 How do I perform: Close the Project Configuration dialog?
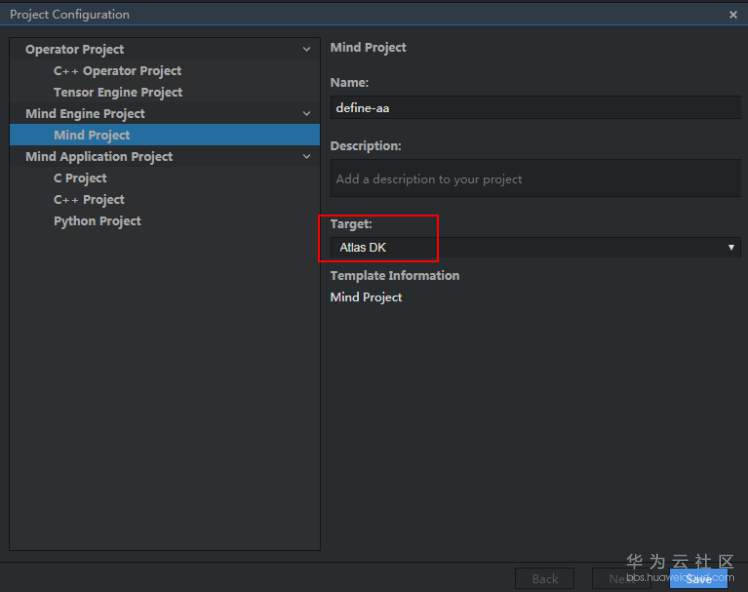pos(733,15)
